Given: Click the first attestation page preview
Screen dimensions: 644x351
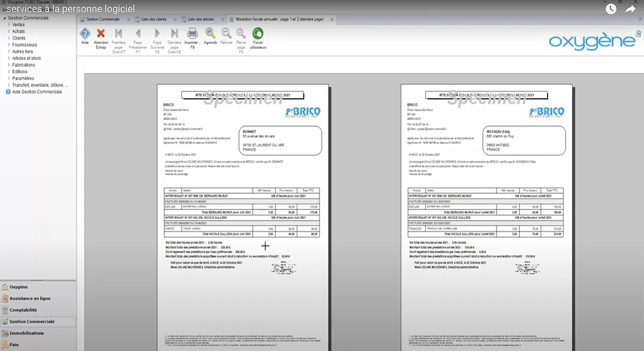Looking at the screenshot, I should tap(238, 215).
